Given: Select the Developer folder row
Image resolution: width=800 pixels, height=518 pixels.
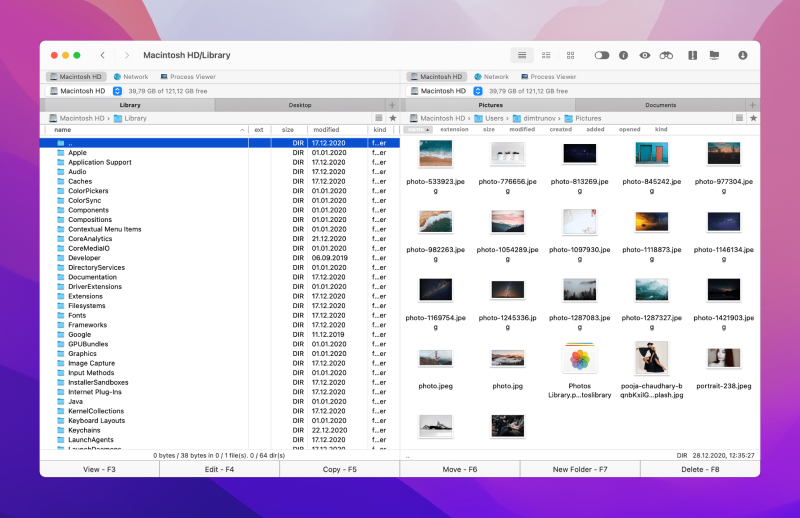Looking at the screenshot, I should click(x=219, y=258).
